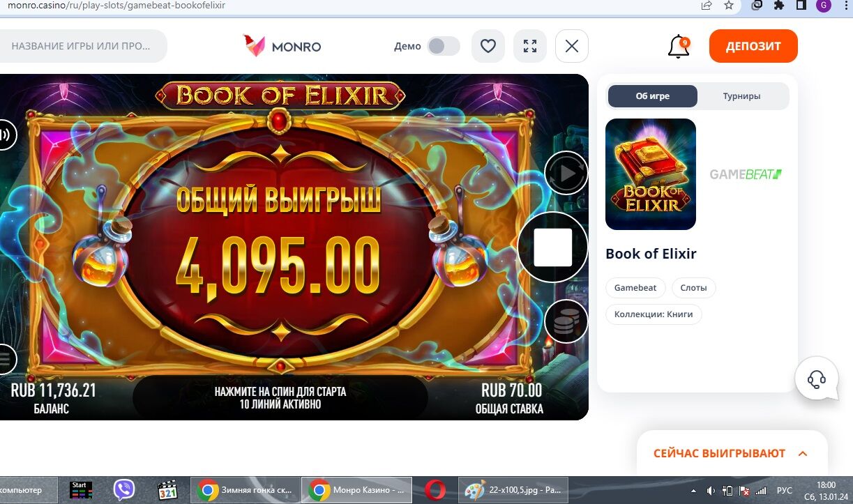The height and width of the screenshot is (504, 853).
Task: Mute the game sound speaker icon
Action: click(x=6, y=134)
